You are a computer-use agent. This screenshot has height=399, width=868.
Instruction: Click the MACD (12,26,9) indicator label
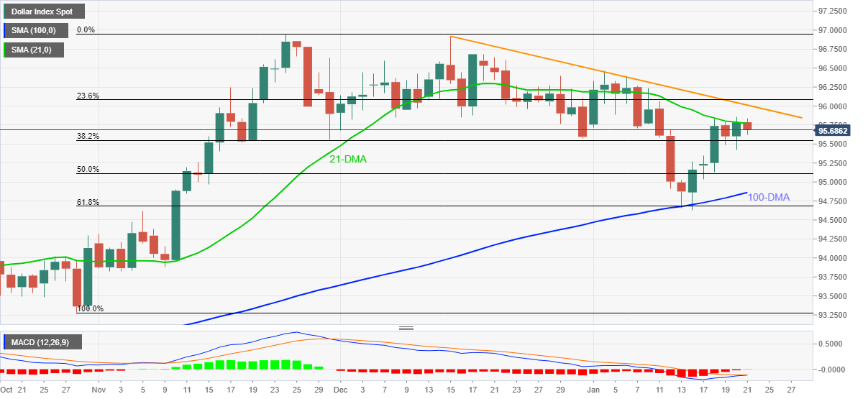pyautogui.click(x=42, y=342)
